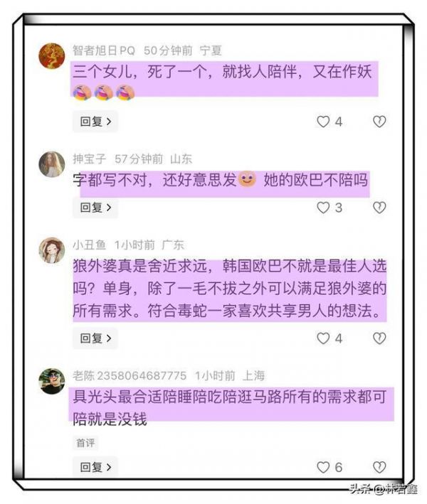
Task: Open username 智者旭日PQ
Action: (104, 50)
